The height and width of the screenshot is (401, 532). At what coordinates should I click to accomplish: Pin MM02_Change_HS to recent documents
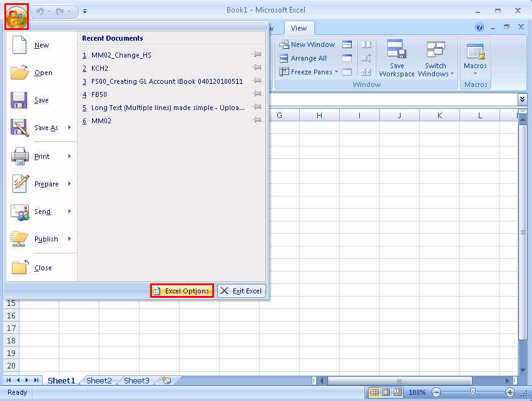(257, 55)
